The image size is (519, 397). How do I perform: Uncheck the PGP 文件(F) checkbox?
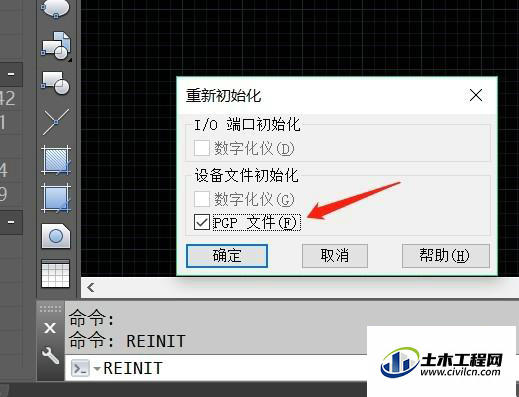tap(202, 222)
